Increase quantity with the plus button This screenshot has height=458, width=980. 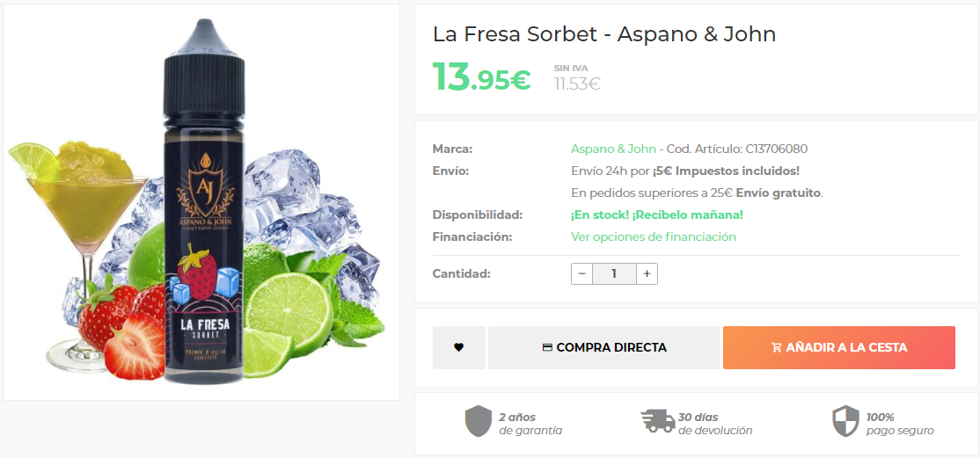coord(647,273)
